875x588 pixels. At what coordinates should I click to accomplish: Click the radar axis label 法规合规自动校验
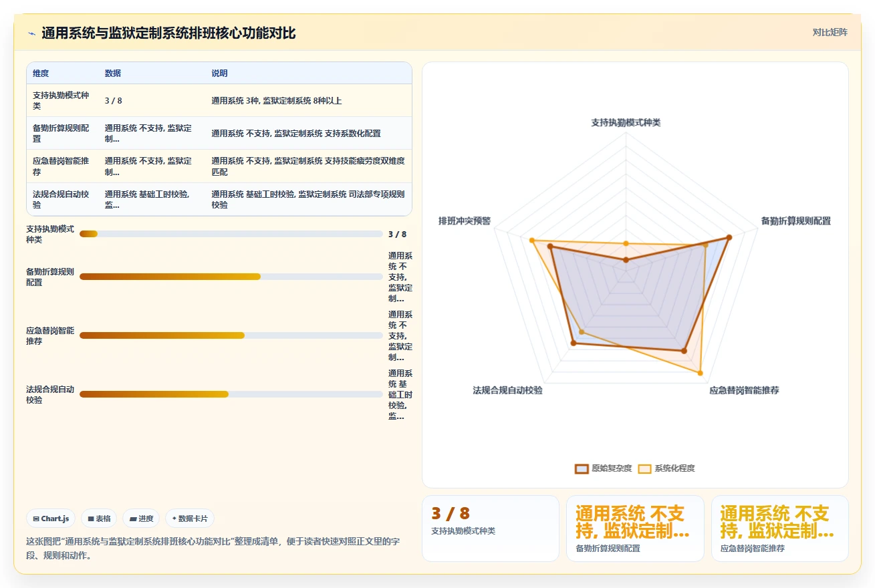coord(507,390)
